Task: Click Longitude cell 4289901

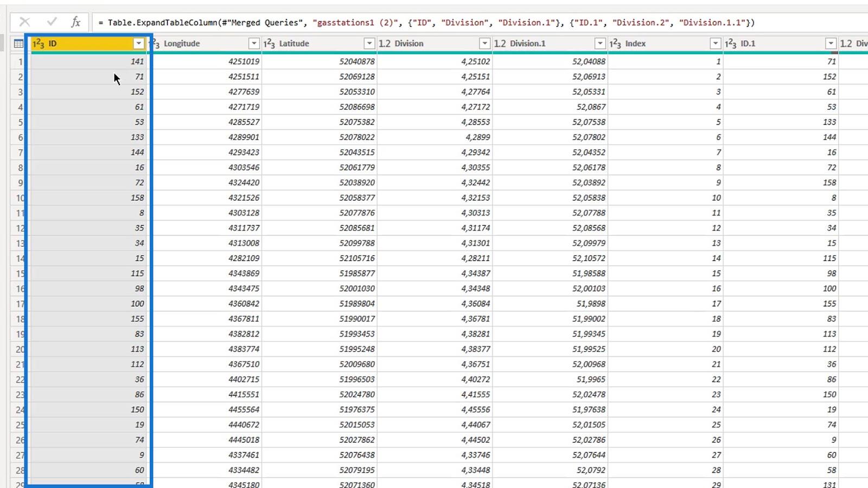Action: tap(204, 137)
